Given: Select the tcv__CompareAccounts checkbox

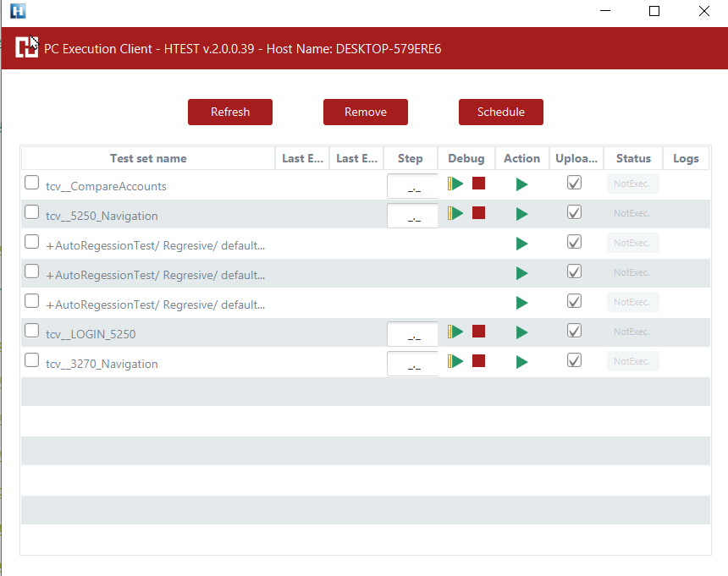Looking at the screenshot, I should pyautogui.click(x=31, y=183).
